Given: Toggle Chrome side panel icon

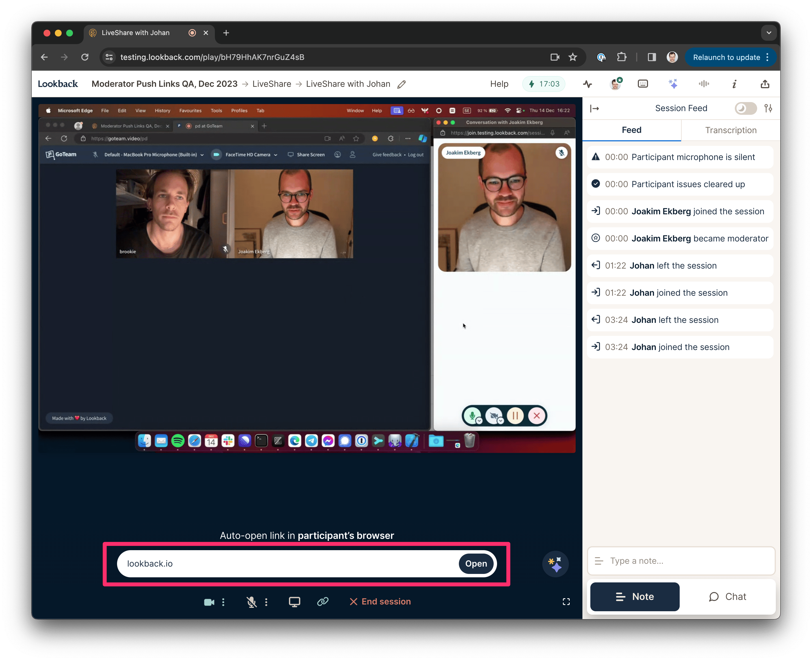Looking at the screenshot, I should [x=652, y=57].
